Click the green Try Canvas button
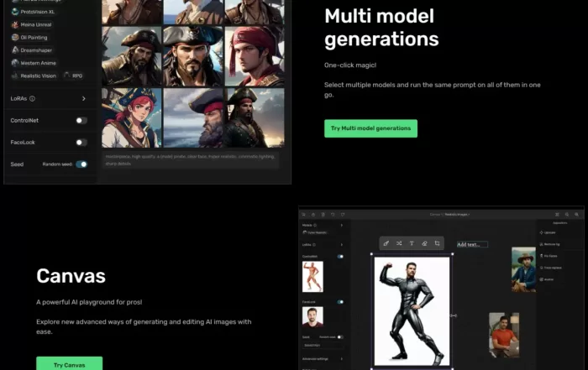The width and height of the screenshot is (588, 370). (x=70, y=364)
